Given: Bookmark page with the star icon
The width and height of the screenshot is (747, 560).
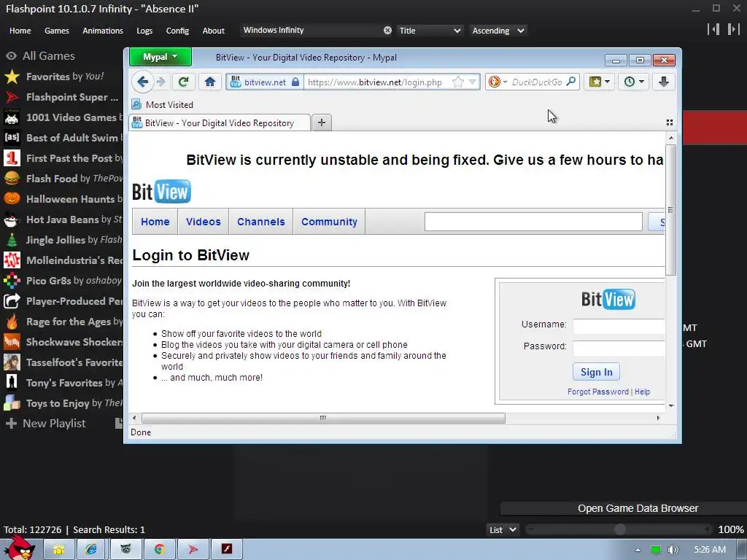Looking at the screenshot, I should [x=458, y=82].
